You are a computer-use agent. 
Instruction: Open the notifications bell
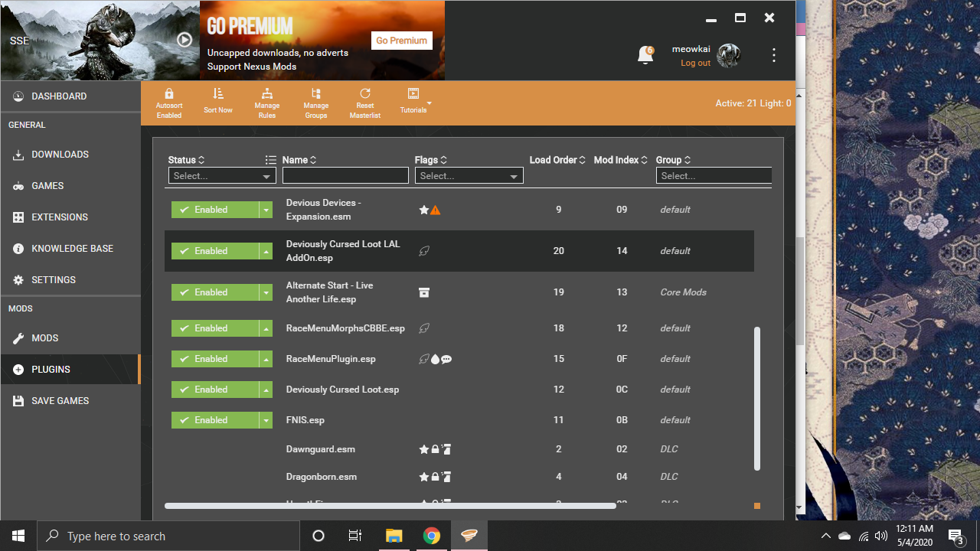(x=645, y=55)
